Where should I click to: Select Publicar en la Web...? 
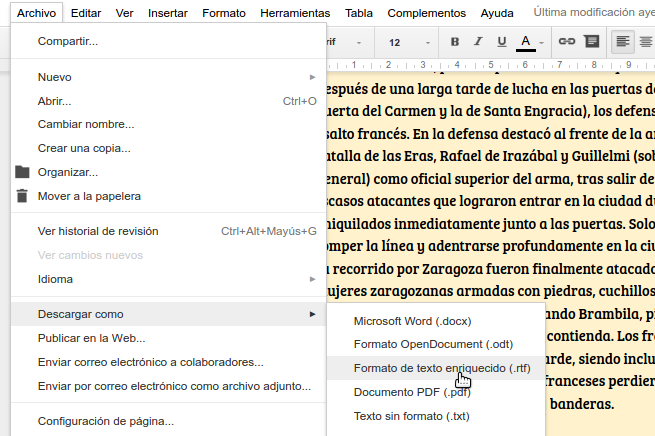tap(169, 338)
